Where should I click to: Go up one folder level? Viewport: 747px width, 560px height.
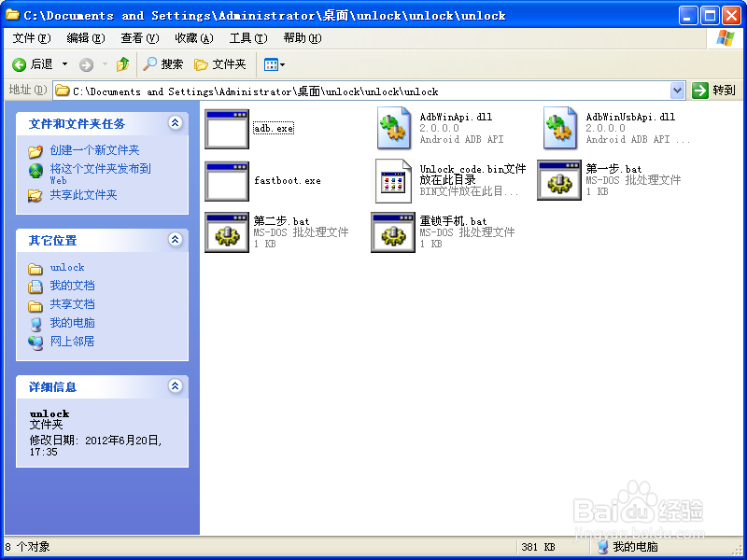coord(123,64)
